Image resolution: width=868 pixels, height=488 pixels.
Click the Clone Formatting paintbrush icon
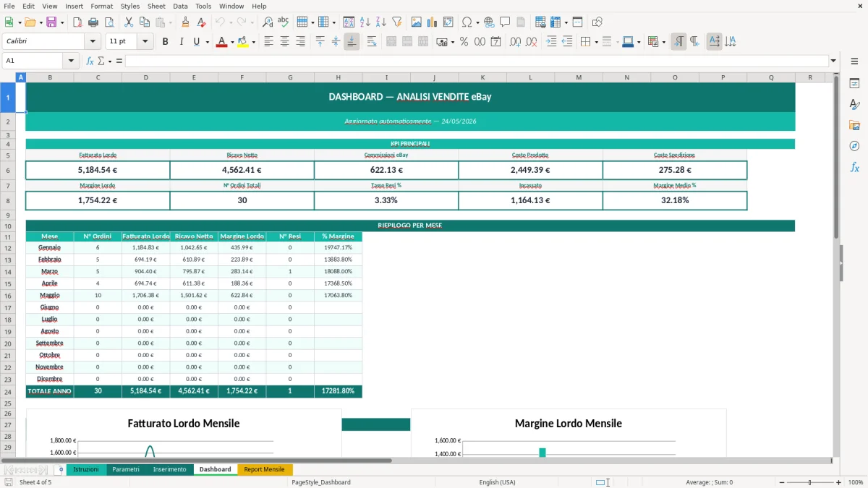click(x=185, y=22)
